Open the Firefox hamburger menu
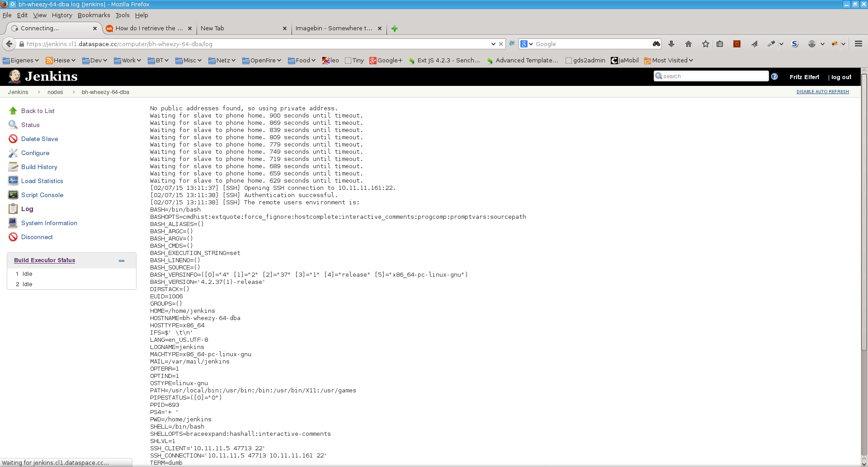The image size is (868, 467). click(859, 44)
